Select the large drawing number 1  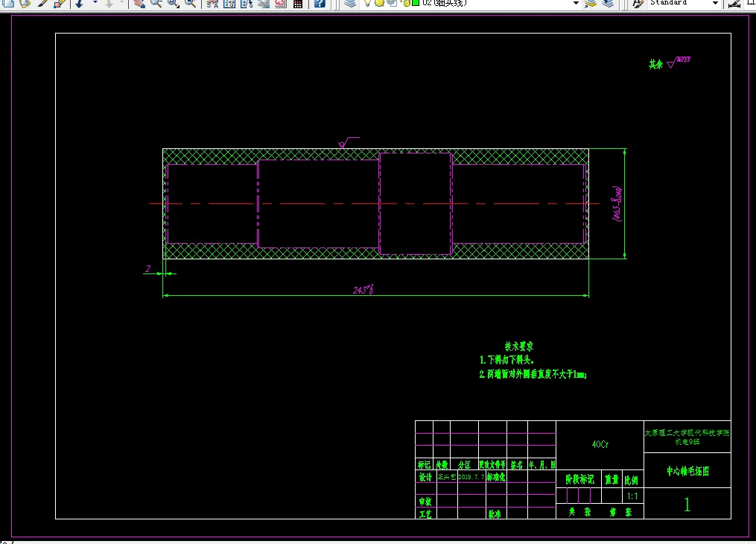click(687, 505)
